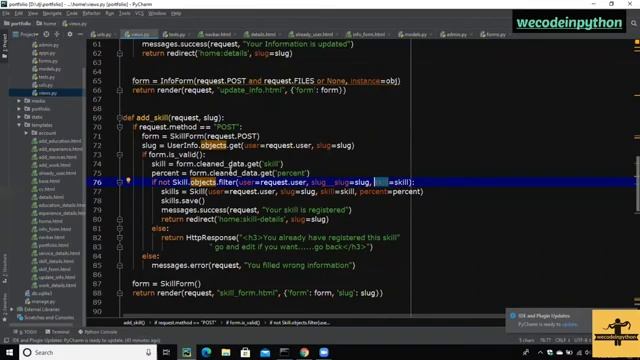Collapse the templates folder
This screenshot has width=640, height=360.
pos(19,125)
